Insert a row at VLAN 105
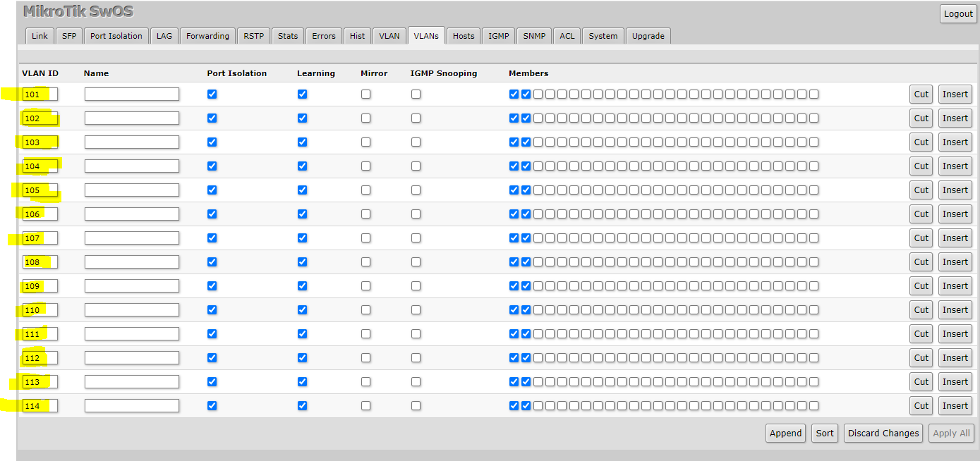 (x=955, y=190)
